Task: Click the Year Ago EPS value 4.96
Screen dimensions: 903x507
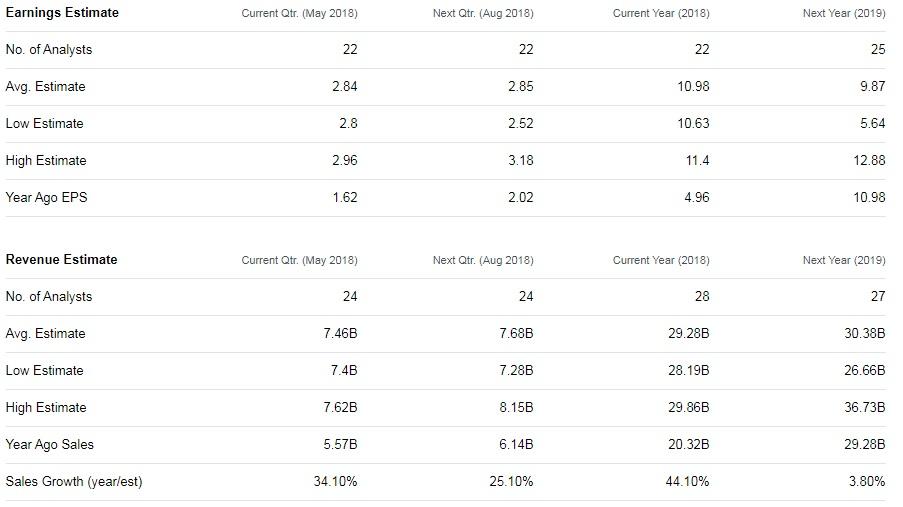Action: 697,197
